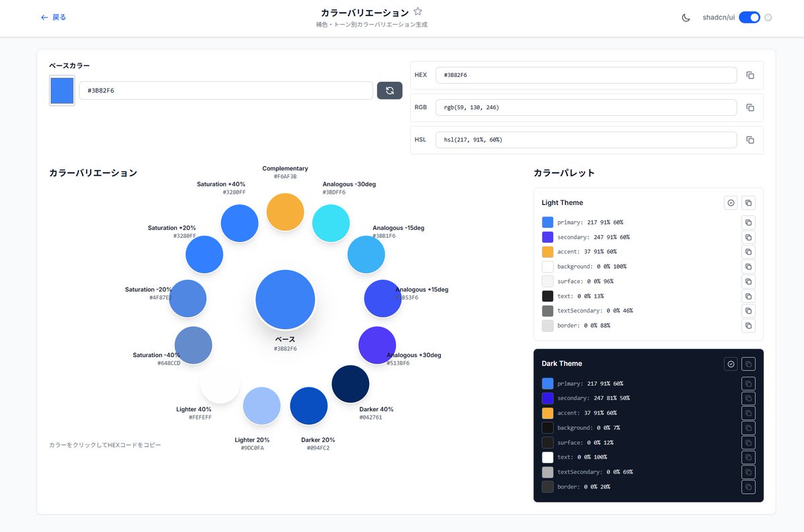The height and width of the screenshot is (532, 804).
Task: Copy the RGB value using its copy icon
Action: click(750, 107)
